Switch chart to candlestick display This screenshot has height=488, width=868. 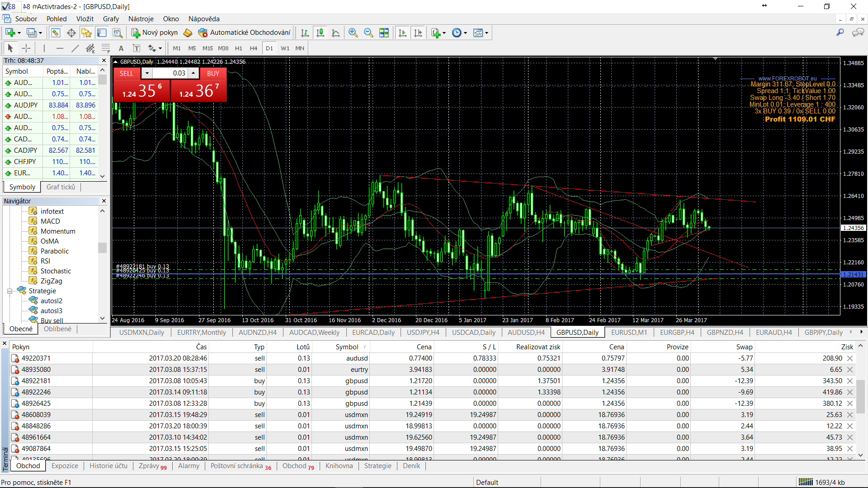[x=320, y=33]
